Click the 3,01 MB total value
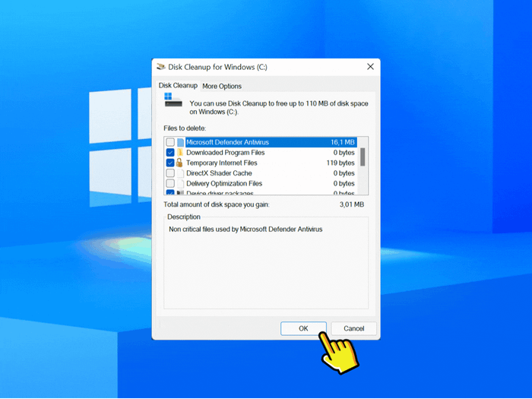 click(352, 204)
